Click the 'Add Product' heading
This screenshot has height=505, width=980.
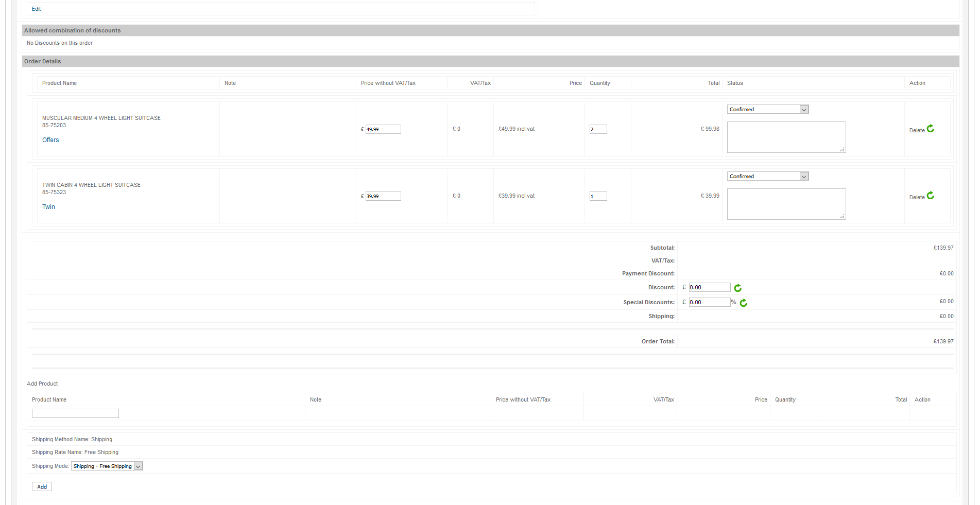tap(42, 384)
